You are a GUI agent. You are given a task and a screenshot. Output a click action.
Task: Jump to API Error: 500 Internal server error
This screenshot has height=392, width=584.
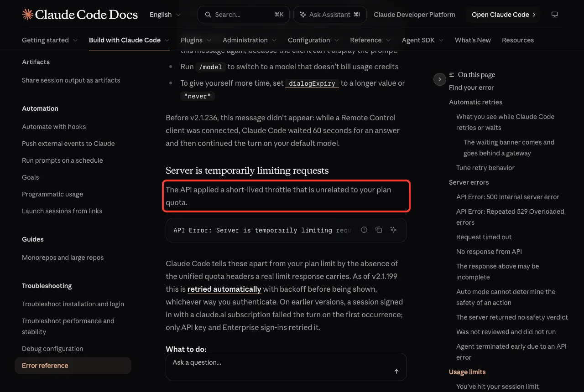click(x=508, y=197)
